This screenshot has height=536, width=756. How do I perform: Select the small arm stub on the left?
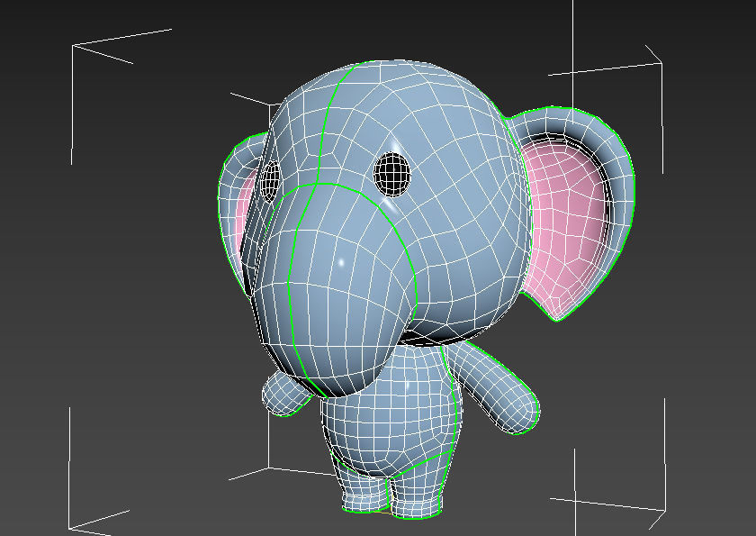(x=285, y=395)
